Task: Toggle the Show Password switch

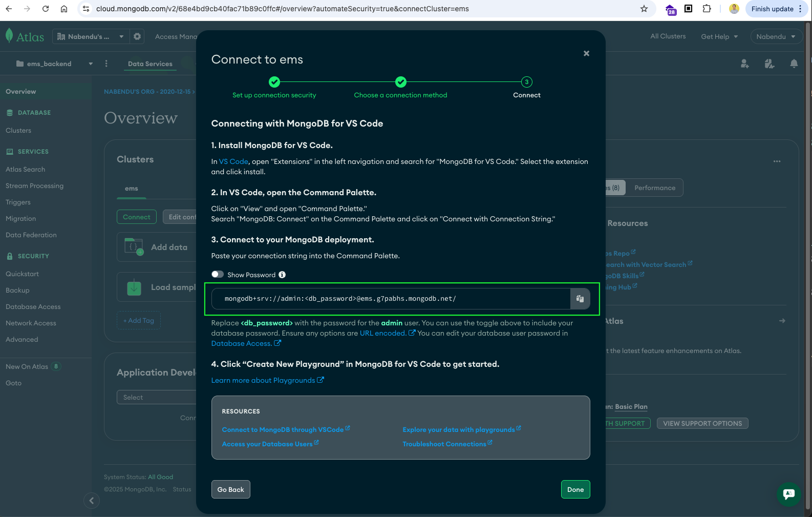Action: (218, 275)
